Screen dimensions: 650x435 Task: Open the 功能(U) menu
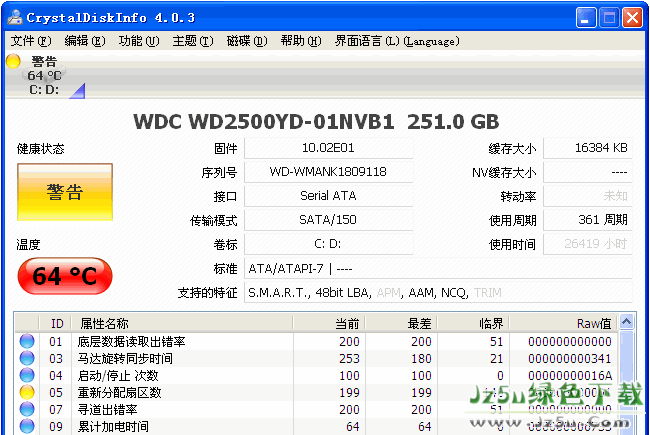click(x=139, y=41)
